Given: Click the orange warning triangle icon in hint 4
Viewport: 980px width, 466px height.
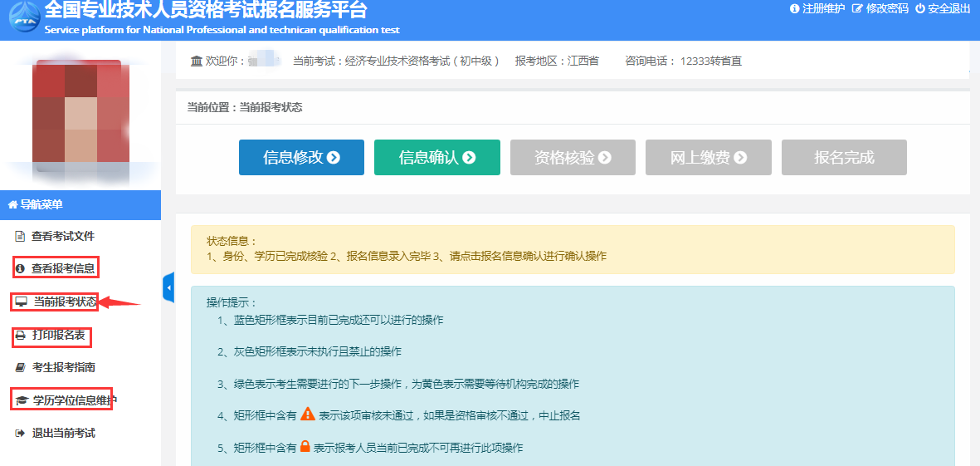Looking at the screenshot, I should click(x=308, y=414).
